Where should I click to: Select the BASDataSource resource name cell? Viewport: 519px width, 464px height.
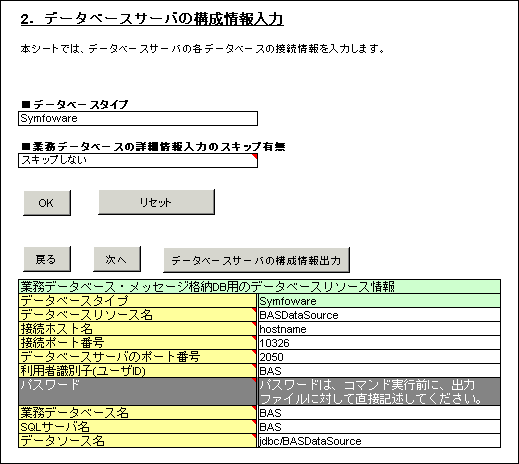pos(379,315)
